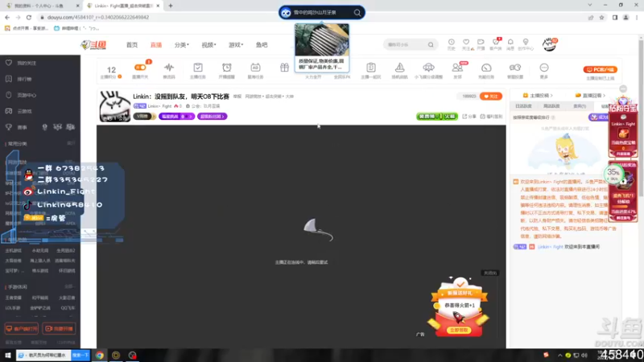Open the 开播 camera icon in header

tap(481, 43)
